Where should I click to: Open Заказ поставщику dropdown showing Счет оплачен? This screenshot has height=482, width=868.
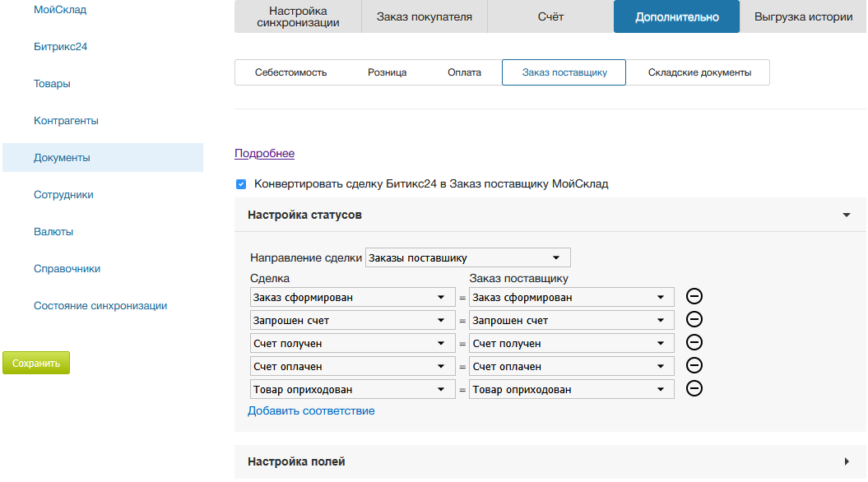(571, 367)
